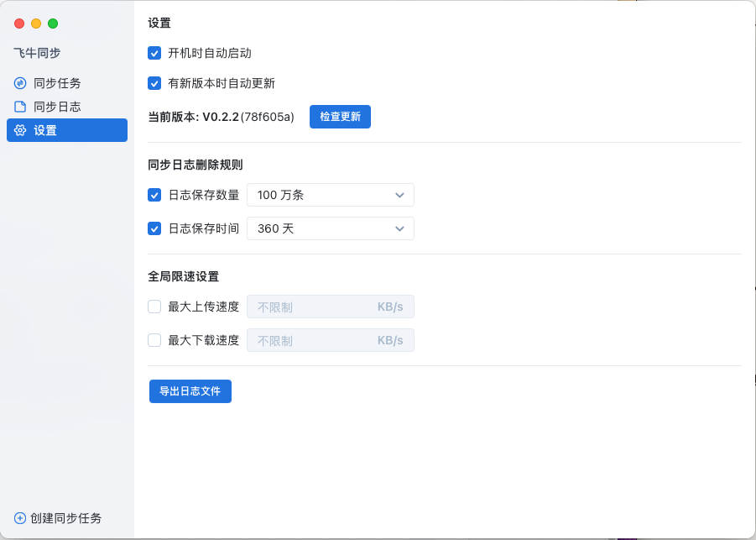
Task: Enable 最大上传速度 checkbox
Action: 154,307
